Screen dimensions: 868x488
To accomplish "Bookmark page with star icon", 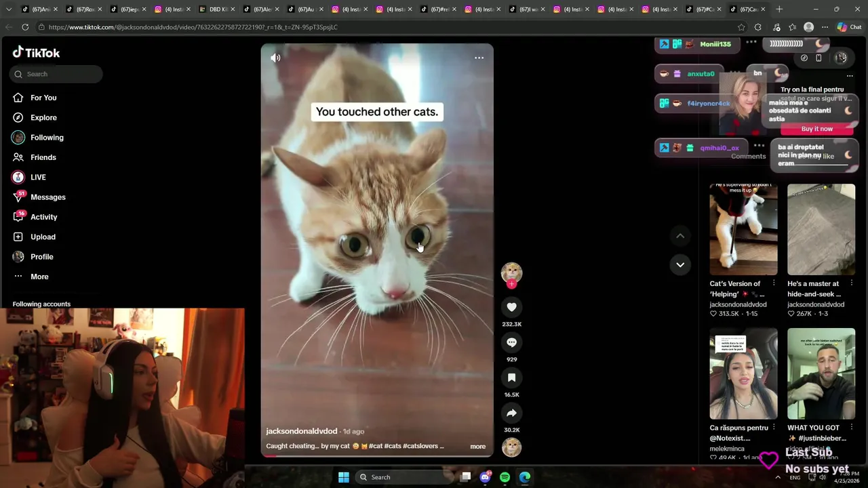I will (741, 27).
